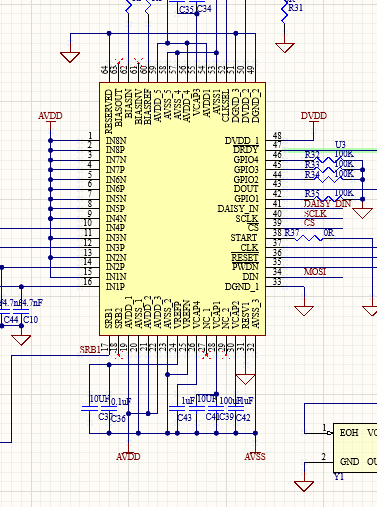Click the DGND_1 pin label
The width and height of the screenshot is (377, 507).
pos(242,287)
